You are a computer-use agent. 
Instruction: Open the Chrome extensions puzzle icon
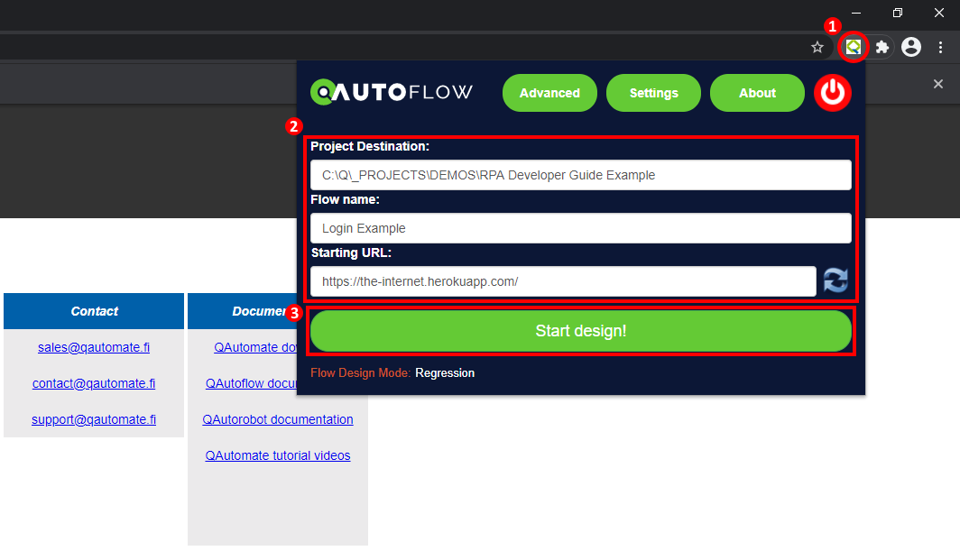[x=882, y=47]
